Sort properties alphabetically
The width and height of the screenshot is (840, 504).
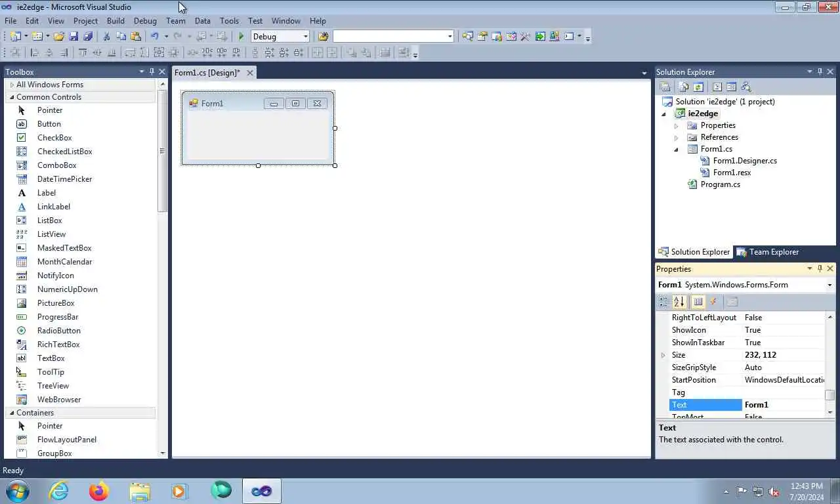point(679,301)
